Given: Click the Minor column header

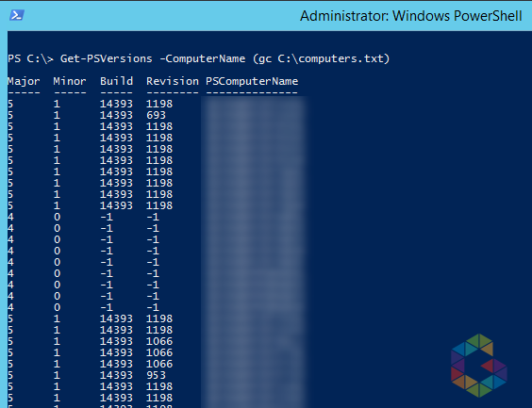Looking at the screenshot, I should [70, 81].
